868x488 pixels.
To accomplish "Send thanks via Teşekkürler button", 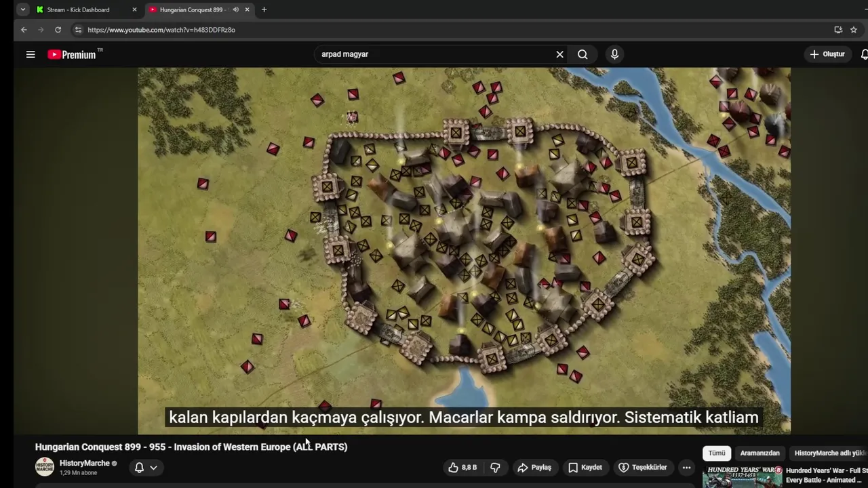I will [643, 468].
